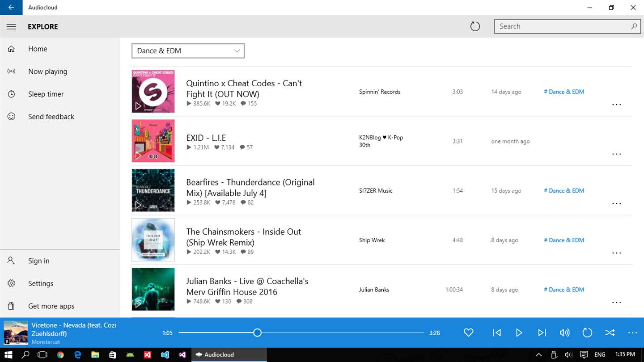
Task: Click the playback progress slider handle
Action: (x=257, y=333)
